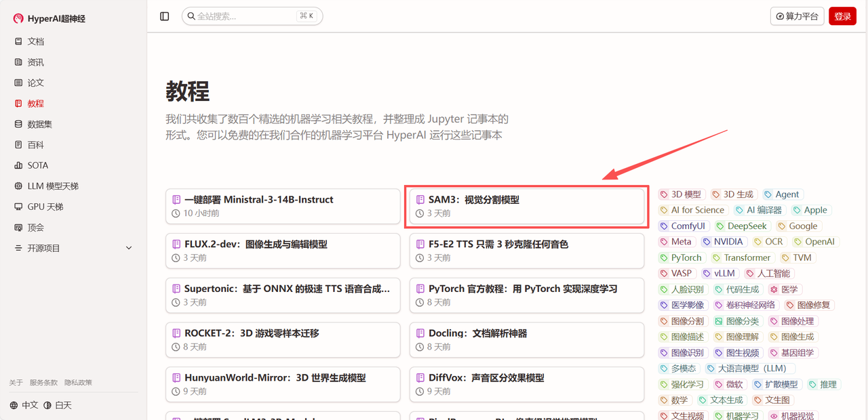The image size is (868, 420).
Task: Click the 资讯 icon in the sidebar
Action: pyautogui.click(x=18, y=62)
